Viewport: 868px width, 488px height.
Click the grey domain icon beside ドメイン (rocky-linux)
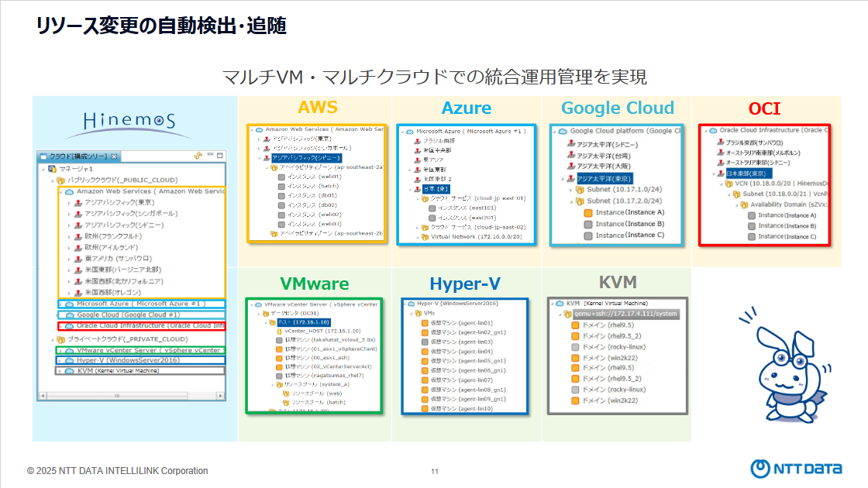pos(575,347)
